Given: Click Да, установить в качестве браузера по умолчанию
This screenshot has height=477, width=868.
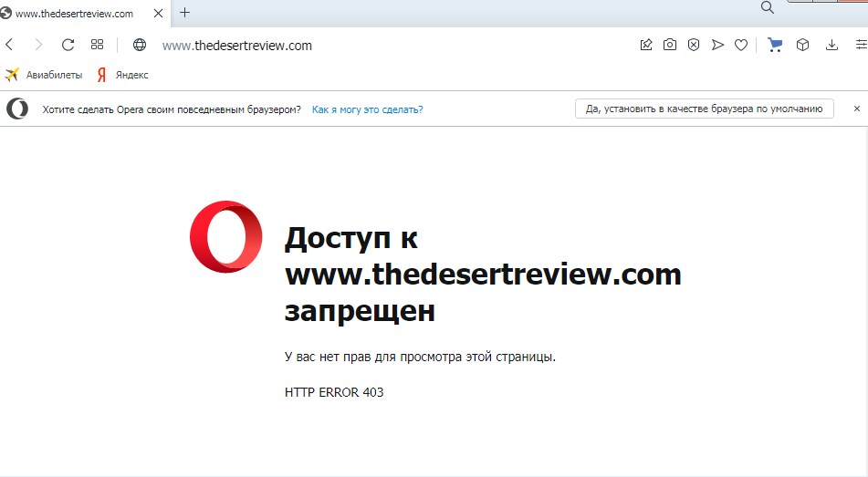Looking at the screenshot, I should [x=704, y=109].
